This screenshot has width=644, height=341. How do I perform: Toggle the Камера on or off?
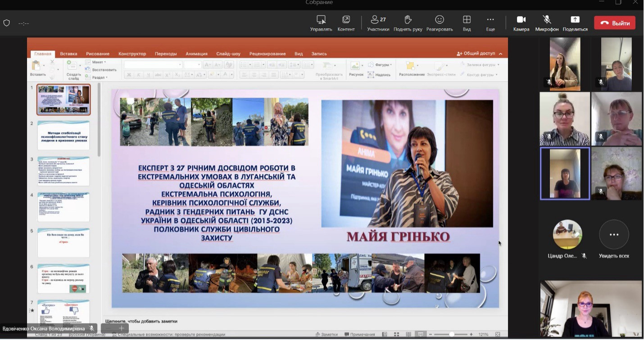click(521, 20)
